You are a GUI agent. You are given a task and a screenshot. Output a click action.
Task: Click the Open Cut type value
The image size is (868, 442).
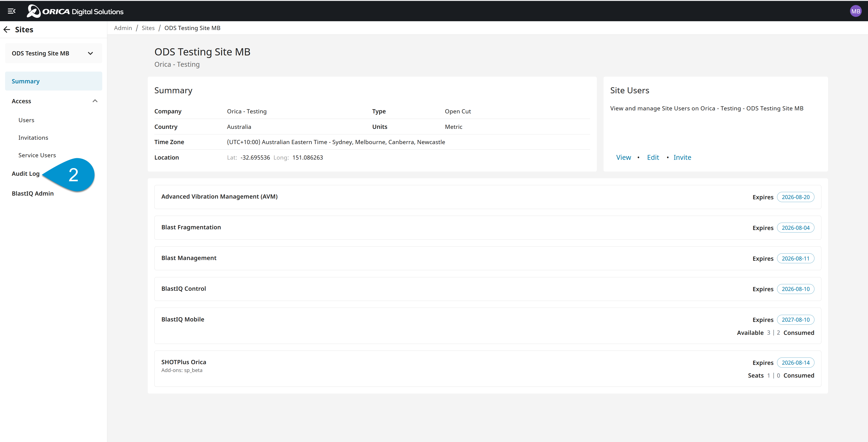click(x=458, y=112)
